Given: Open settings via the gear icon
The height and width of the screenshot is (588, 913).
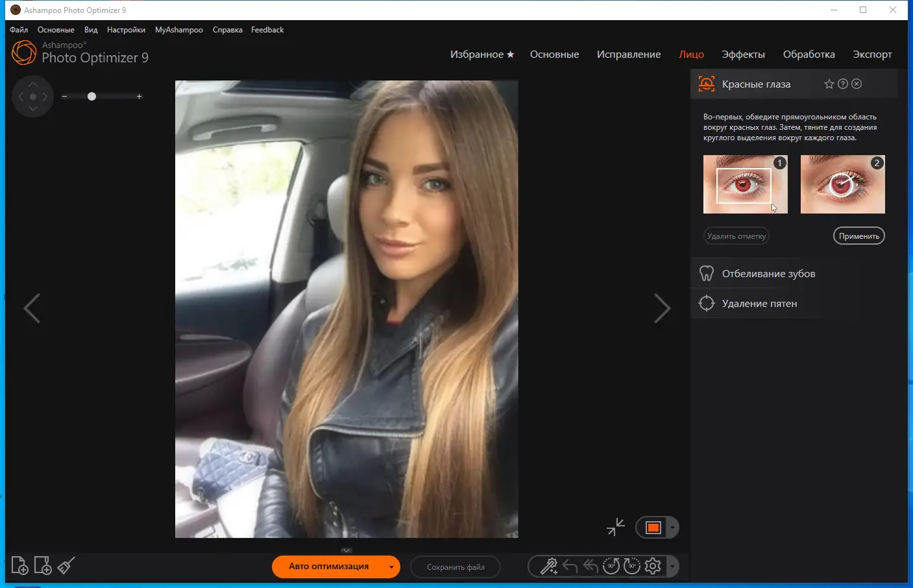Looking at the screenshot, I should (x=653, y=567).
